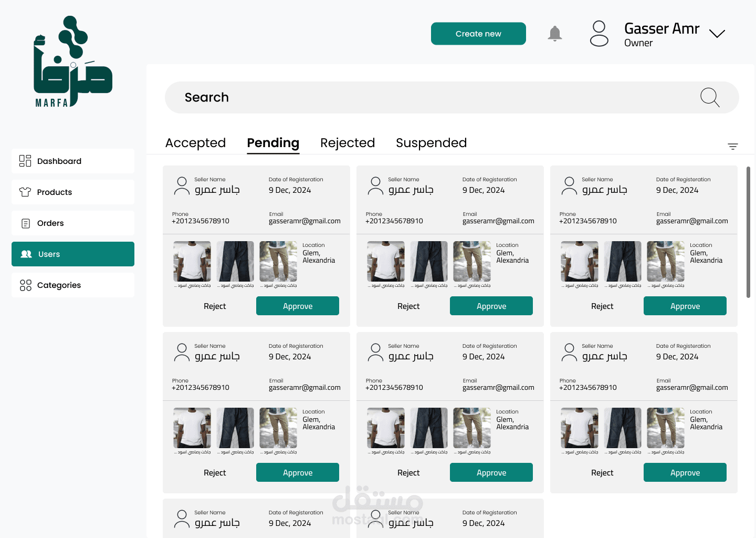Image resolution: width=756 pixels, height=538 pixels.
Task: Click seller avatar icon in second-row right card
Action: coord(569,353)
